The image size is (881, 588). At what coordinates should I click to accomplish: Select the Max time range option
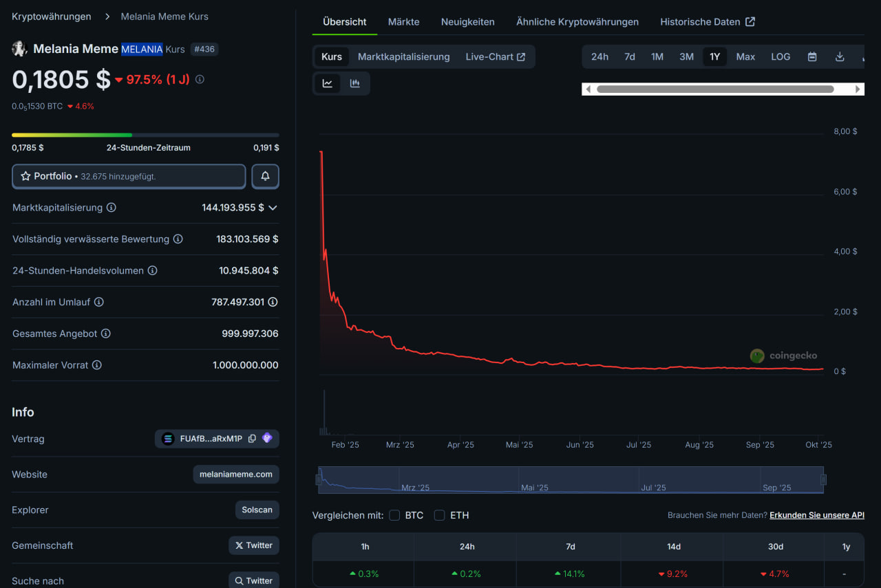[745, 57]
